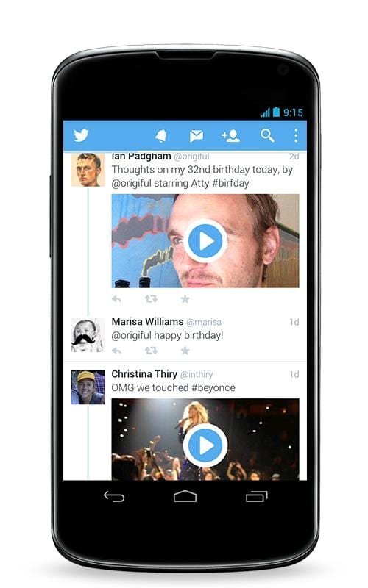
Task: Open direct messages envelope icon
Action: tap(197, 136)
